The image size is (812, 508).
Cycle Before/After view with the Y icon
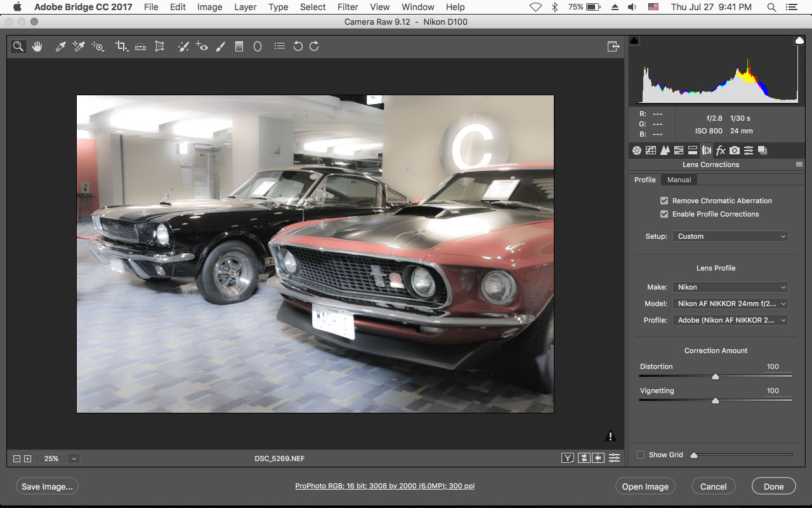point(568,458)
